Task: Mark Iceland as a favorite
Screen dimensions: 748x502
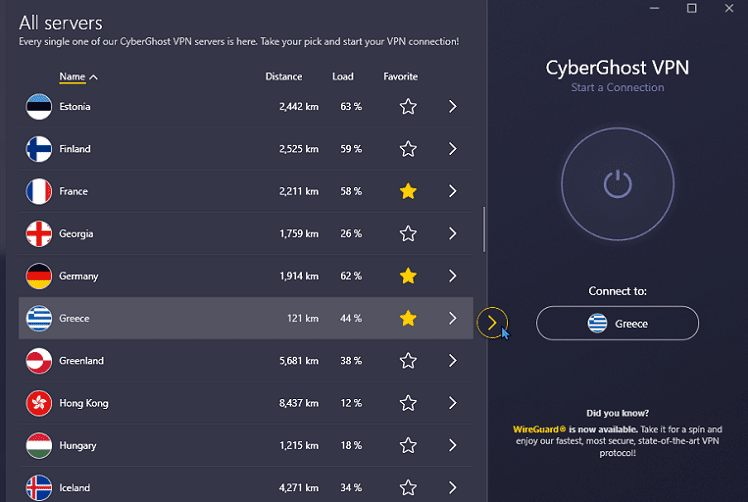Action: [x=408, y=488]
